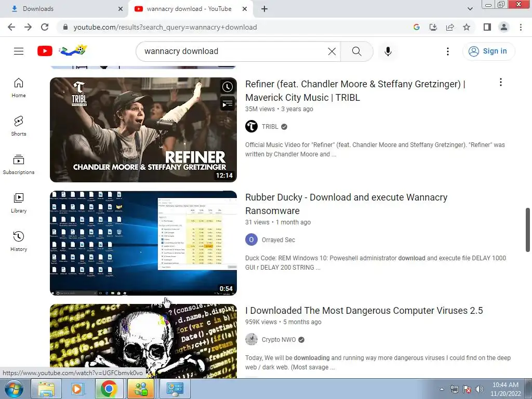Share this page icon
Viewport: 532px width, 399px height.
click(450, 27)
